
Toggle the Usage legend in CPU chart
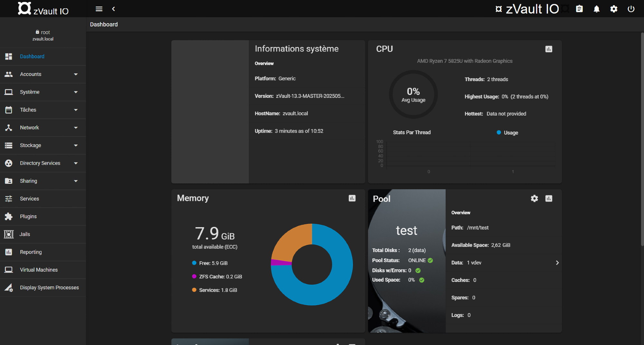pos(507,133)
